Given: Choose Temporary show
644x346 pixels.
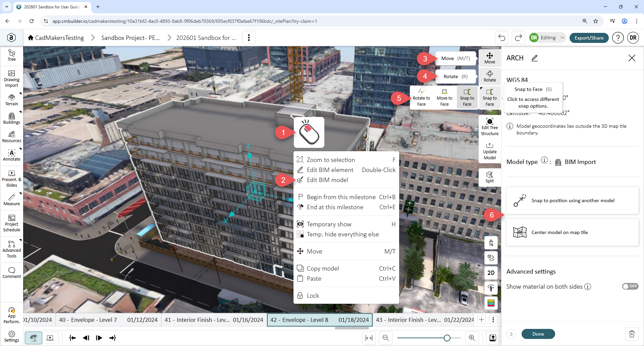Looking at the screenshot, I should (346, 224).
